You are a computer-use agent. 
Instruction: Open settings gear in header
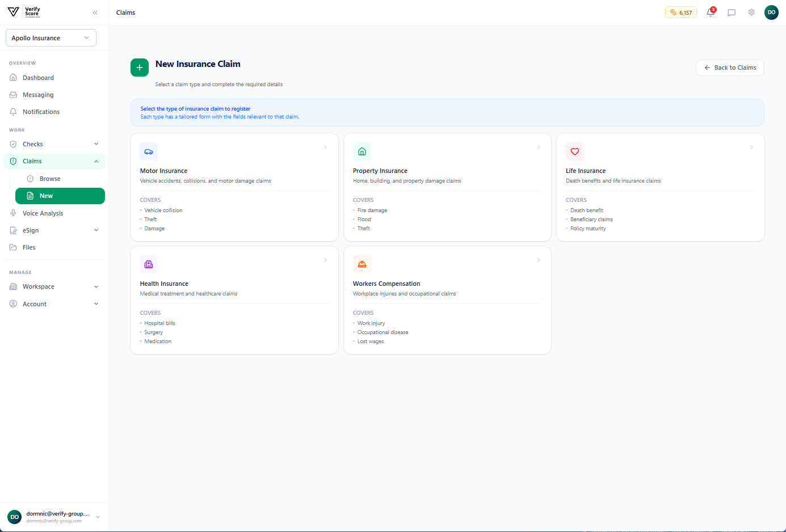pyautogui.click(x=751, y=12)
